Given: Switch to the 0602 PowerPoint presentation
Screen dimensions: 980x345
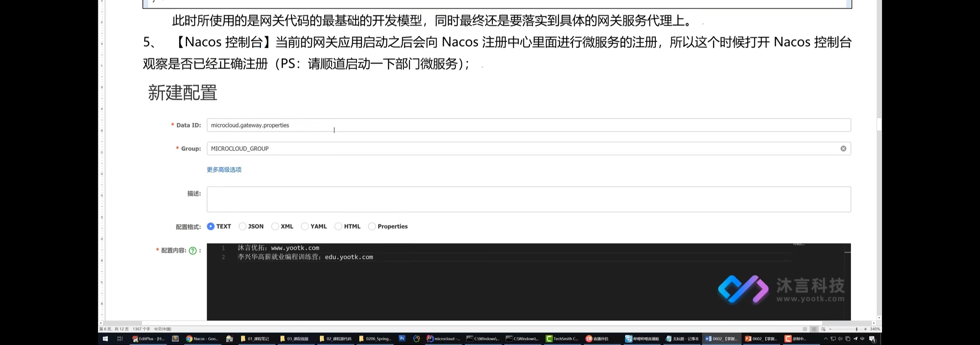Looking at the screenshot, I should (761, 339).
